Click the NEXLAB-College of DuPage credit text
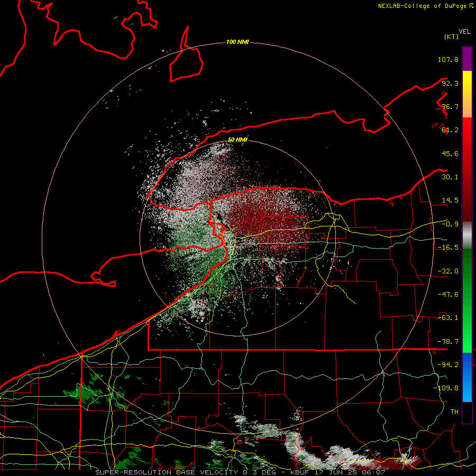Viewport: 476px width, 476px height. pos(425,6)
